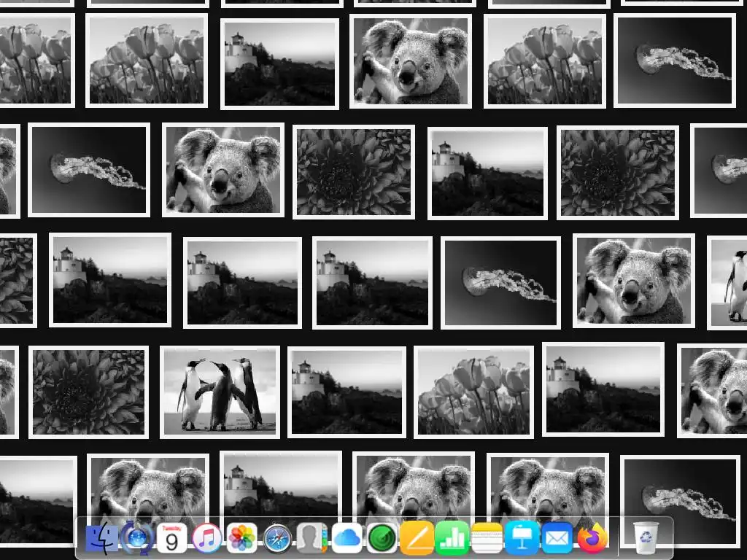The image size is (747, 560).
Task: Launch the iTunes music app
Action: point(206,538)
